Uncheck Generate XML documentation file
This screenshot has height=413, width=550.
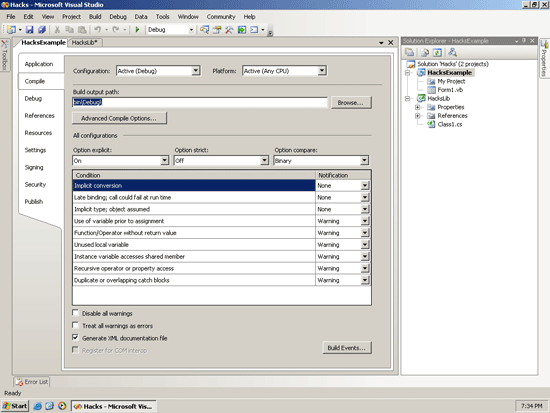point(75,337)
